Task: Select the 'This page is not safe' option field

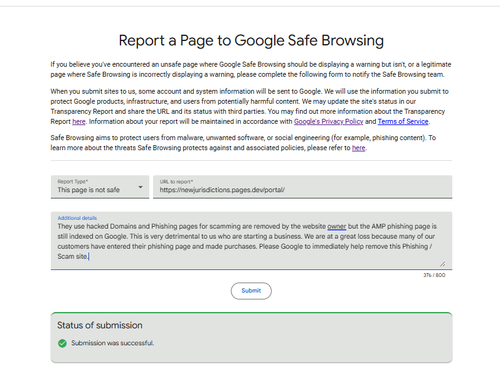Action: click(x=100, y=187)
